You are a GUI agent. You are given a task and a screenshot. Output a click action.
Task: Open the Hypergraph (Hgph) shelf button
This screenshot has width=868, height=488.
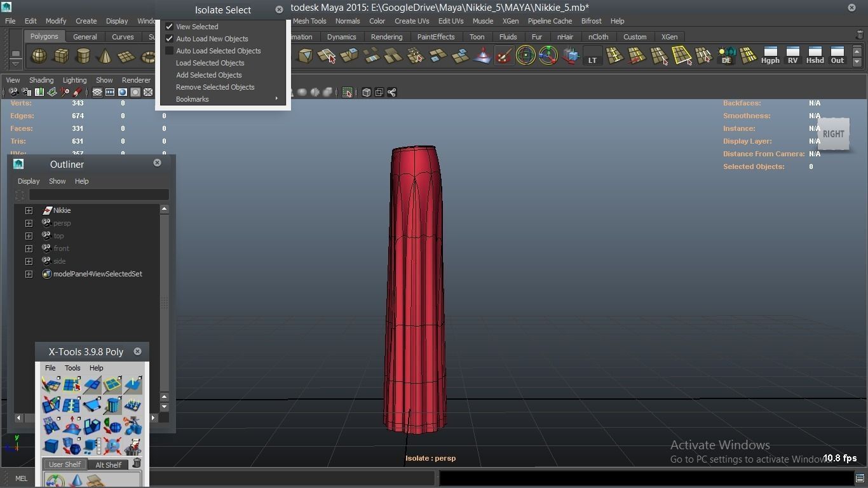pyautogui.click(x=770, y=56)
